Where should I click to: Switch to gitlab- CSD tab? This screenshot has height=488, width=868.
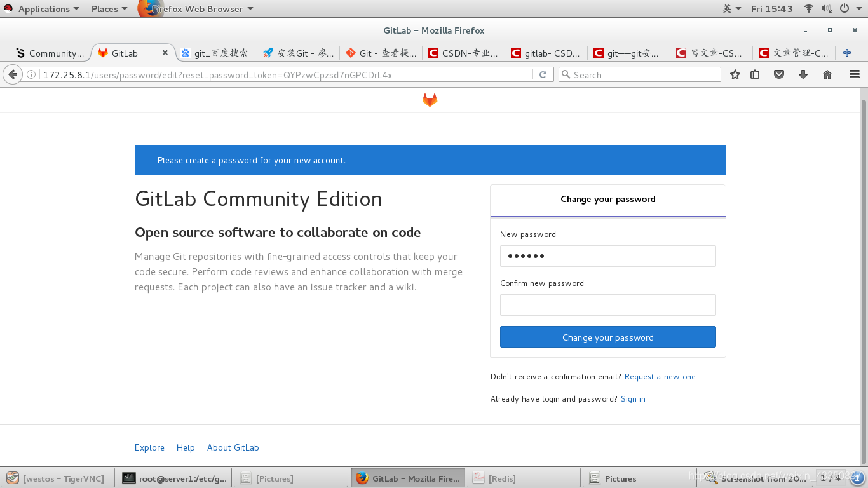click(546, 53)
